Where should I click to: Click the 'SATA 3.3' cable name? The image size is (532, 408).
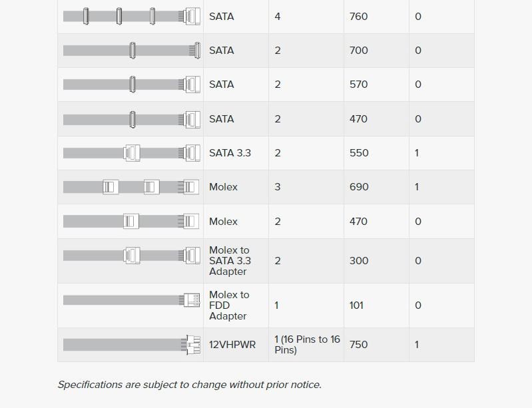tap(230, 153)
